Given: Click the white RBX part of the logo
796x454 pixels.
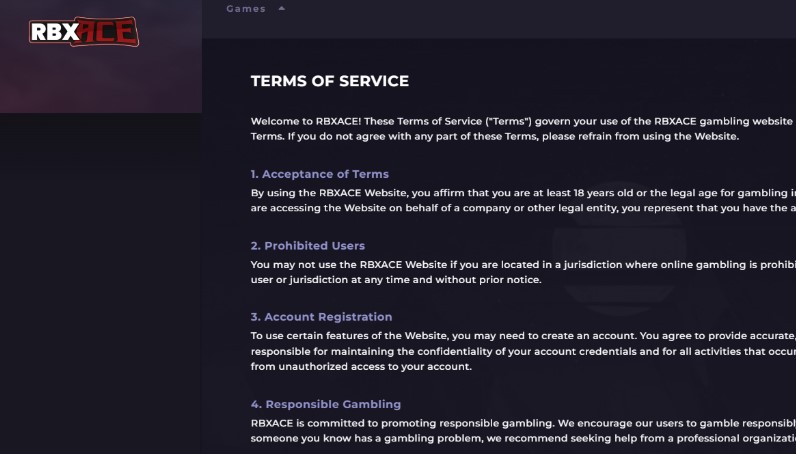Looking at the screenshot, I should click(x=54, y=32).
